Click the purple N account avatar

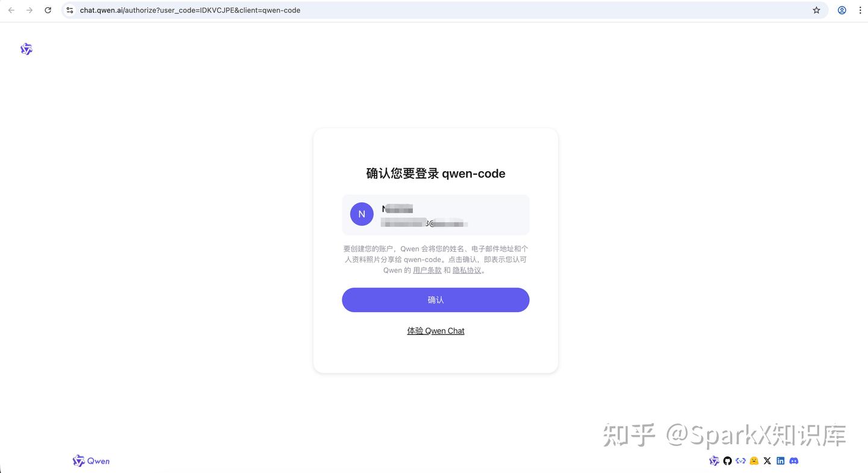362,214
